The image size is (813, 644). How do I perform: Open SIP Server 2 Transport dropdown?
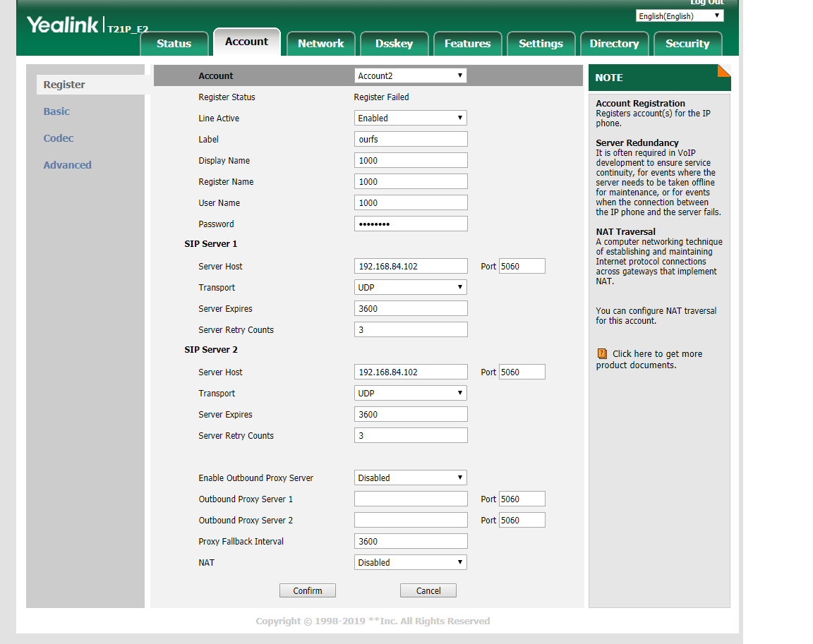click(410, 393)
